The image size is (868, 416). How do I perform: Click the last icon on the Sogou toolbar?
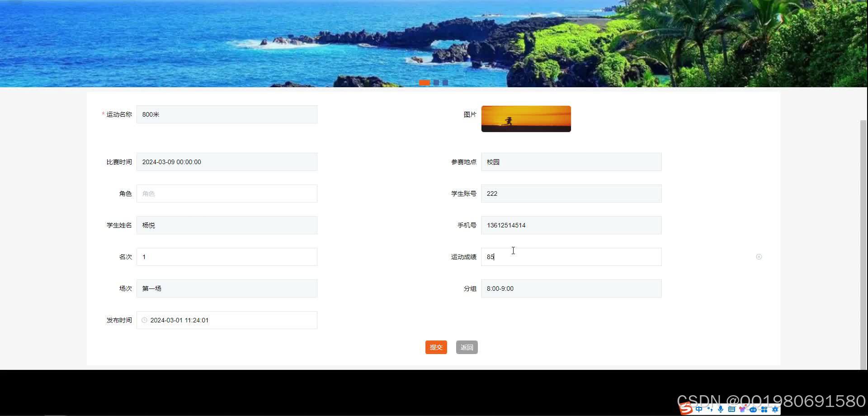tap(775, 409)
